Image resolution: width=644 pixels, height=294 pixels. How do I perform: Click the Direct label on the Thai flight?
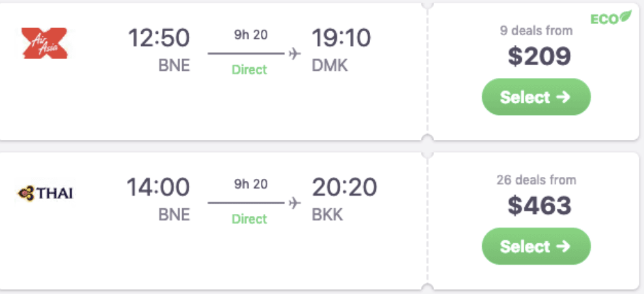(x=250, y=219)
